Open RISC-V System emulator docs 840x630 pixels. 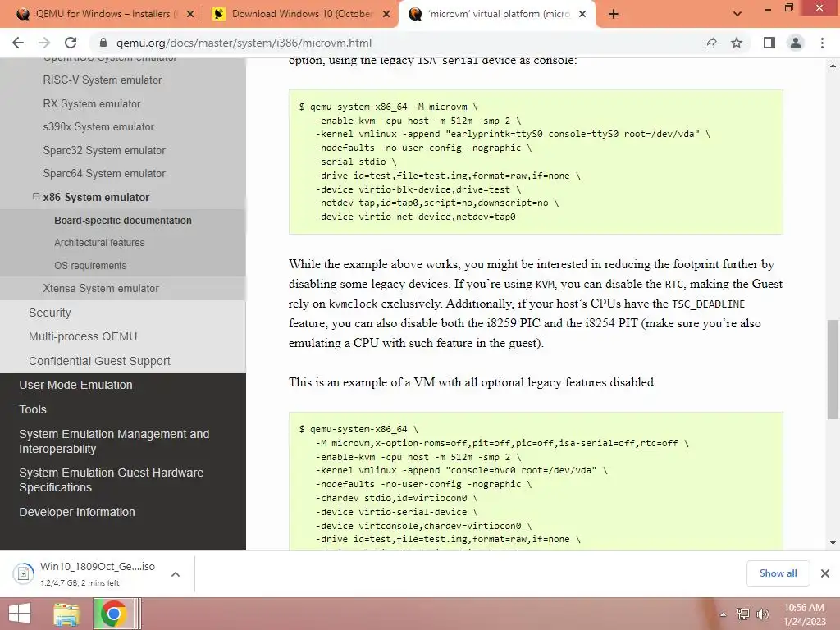103,80
